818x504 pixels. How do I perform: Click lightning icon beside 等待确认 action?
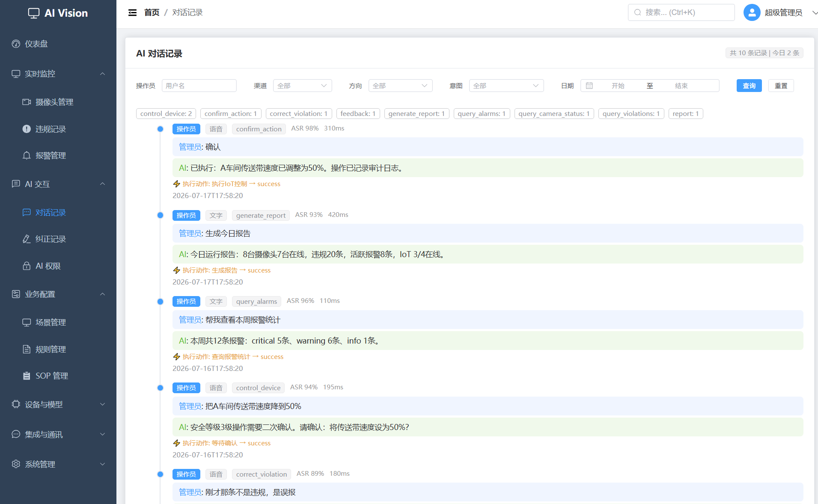(176, 443)
